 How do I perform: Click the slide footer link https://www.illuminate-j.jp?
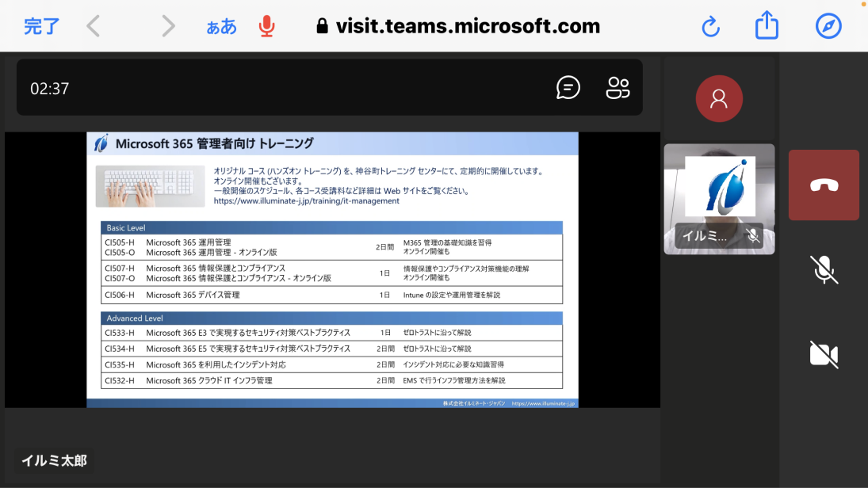coord(543,403)
